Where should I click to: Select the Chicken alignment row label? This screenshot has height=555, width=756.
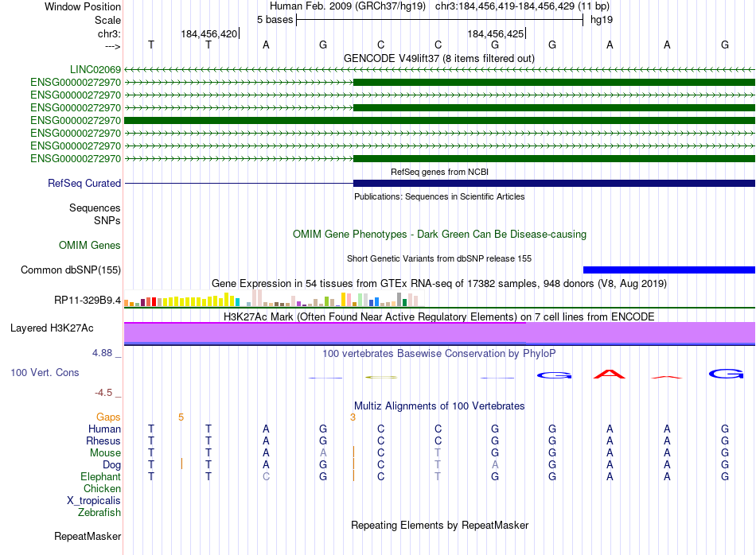coord(102,488)
